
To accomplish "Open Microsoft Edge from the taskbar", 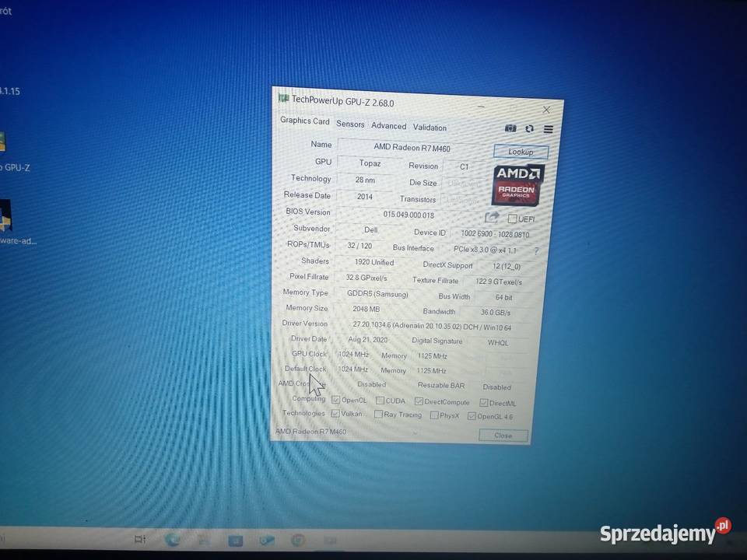I will pyautogui.click(x=173, y=539).
